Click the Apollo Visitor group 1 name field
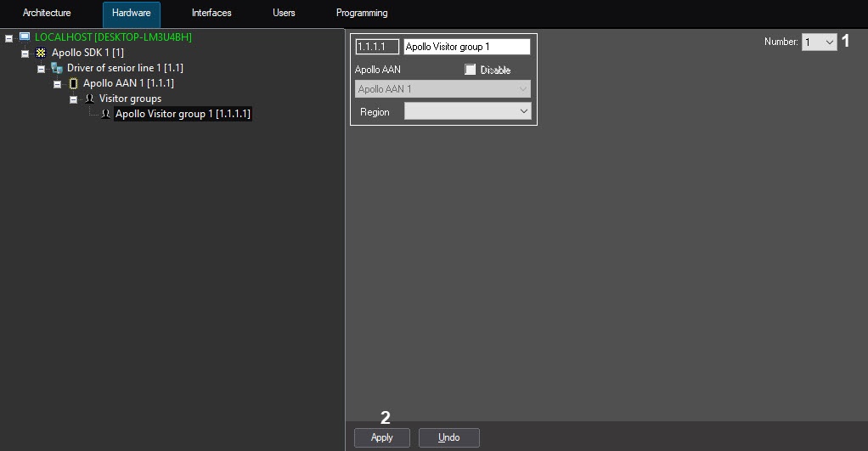 466,47
